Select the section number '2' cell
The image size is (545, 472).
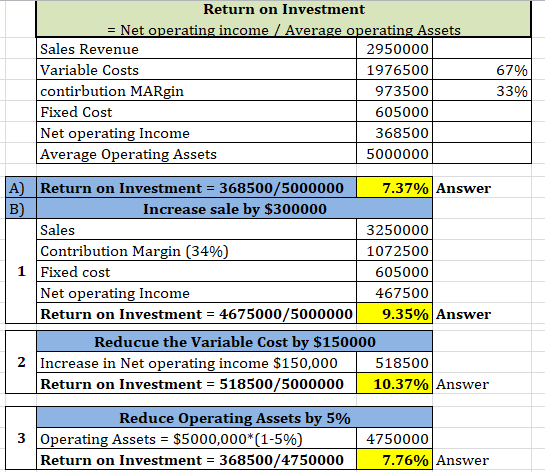[x=21, y=362]
